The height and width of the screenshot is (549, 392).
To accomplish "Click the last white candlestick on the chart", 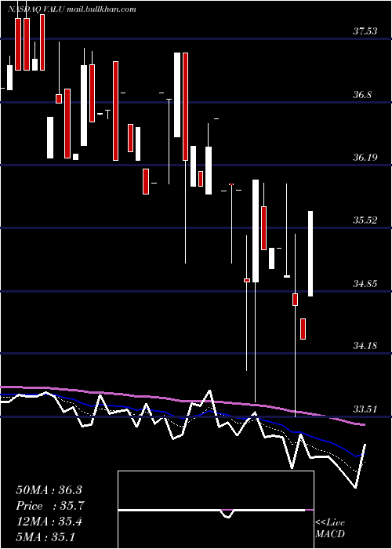I will point(310,254).
